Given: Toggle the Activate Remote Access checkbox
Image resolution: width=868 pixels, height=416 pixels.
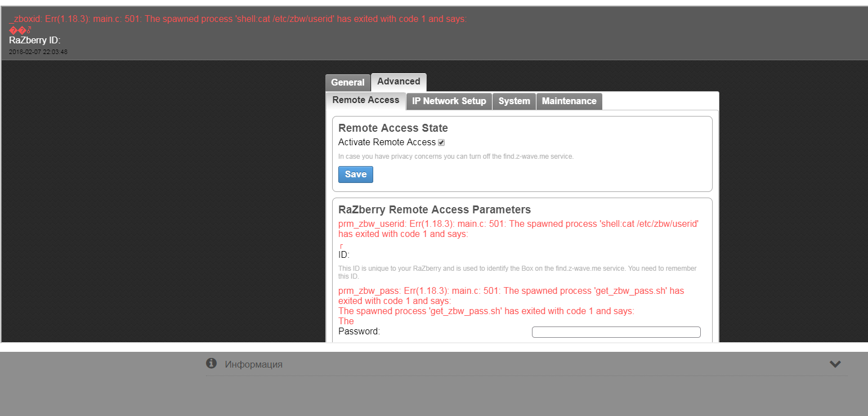Looking at the screenshot, I should 441,142.
